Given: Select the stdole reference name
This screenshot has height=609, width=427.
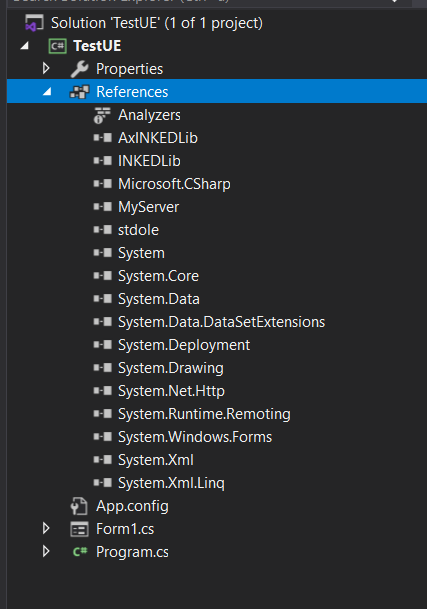Looking at the screenshot, I should (138, 230).
